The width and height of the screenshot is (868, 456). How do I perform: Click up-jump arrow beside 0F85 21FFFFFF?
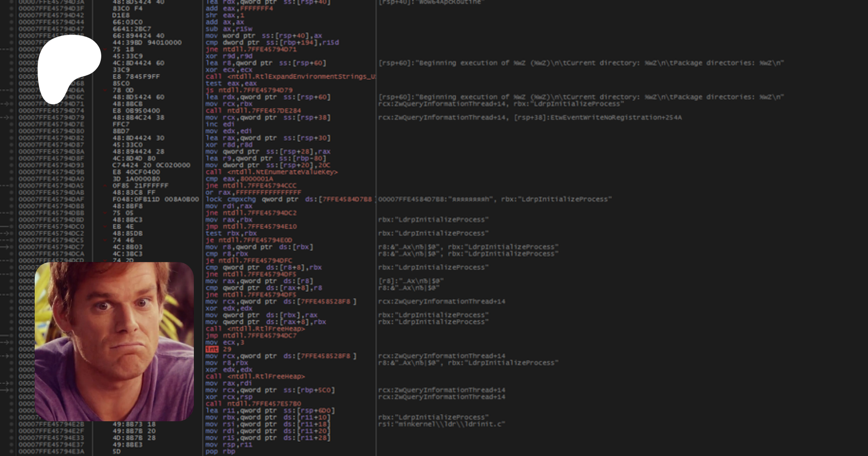coord(105,186)
